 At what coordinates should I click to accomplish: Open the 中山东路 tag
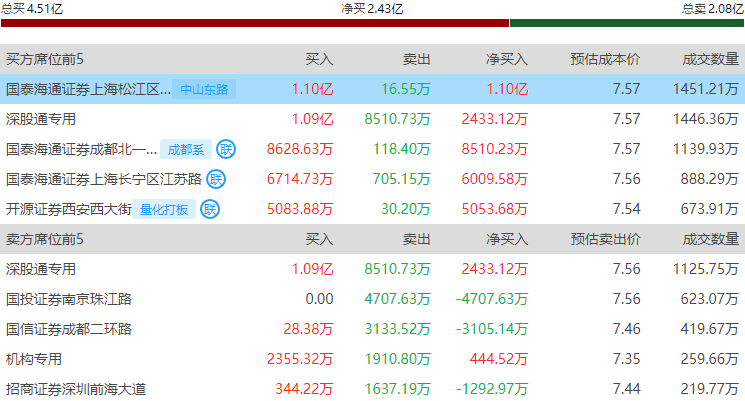tap(204, 89)
